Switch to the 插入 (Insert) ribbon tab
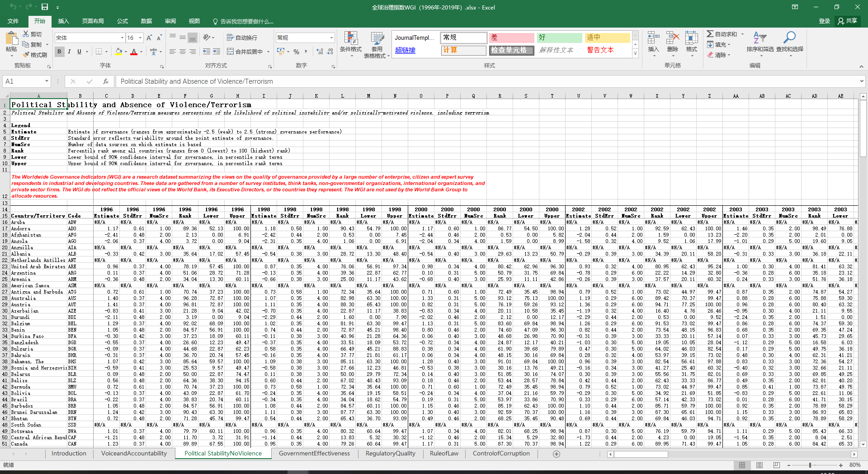 click(x=64, y=21)
